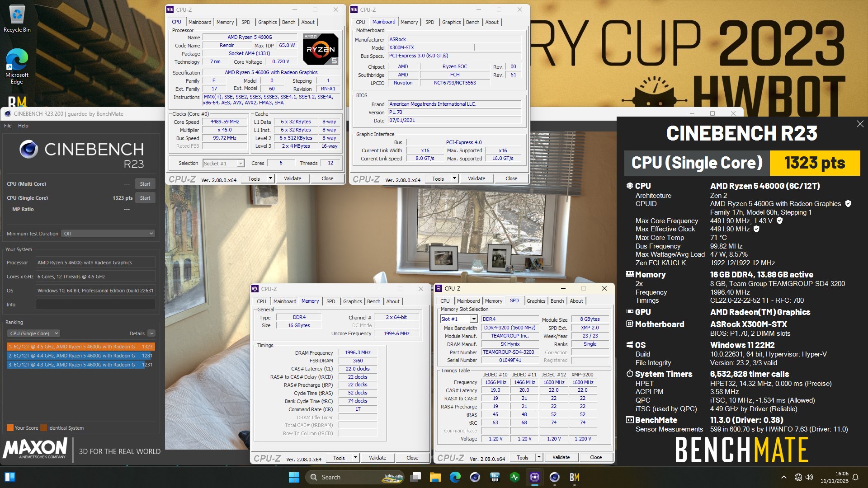This screenshot has height=488, width=868.
Task: Switch to Bench tab in CPU window
Action: coord(288,22)
